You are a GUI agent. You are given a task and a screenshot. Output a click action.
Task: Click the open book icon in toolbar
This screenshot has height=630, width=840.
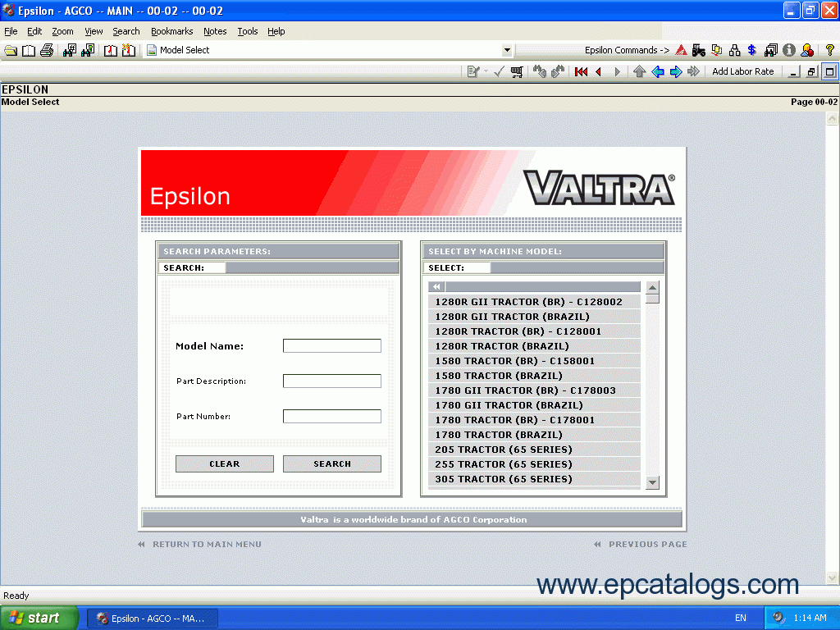[29, 50]
